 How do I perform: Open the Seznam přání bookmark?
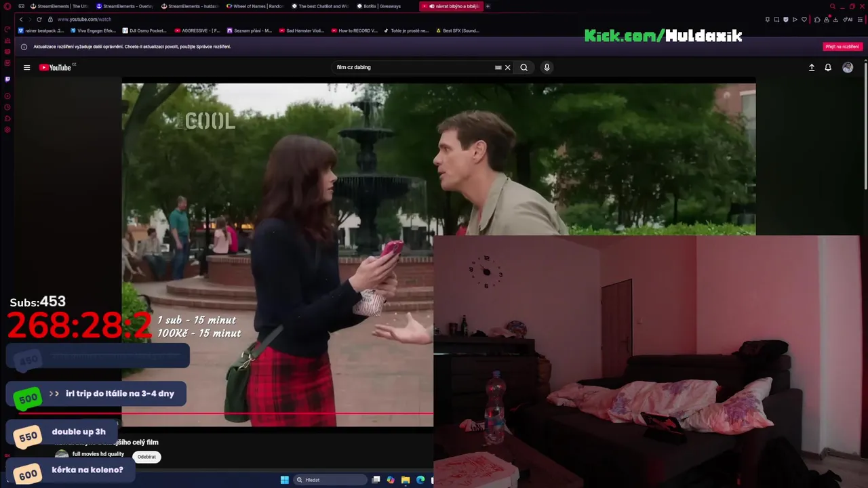(x=250, y=30)
